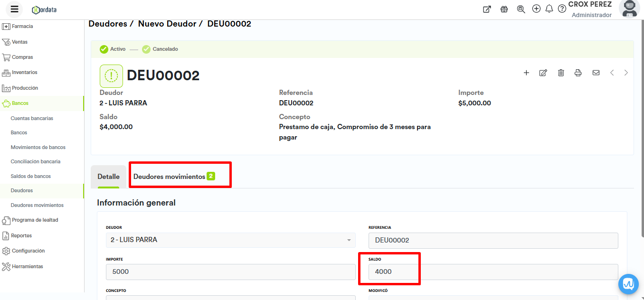Click the edit pencil icon
The image size is (644, 300).
coord(543,73)
